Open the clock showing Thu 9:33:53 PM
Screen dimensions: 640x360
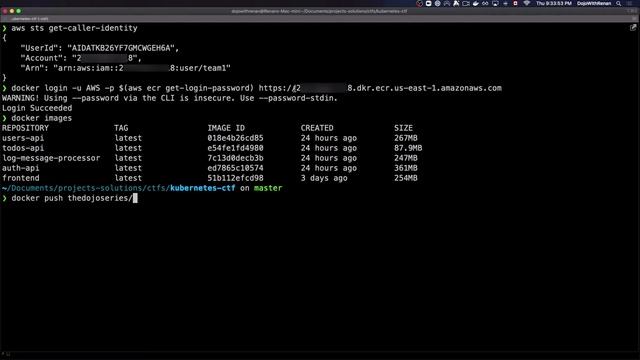tap(553, 3)
